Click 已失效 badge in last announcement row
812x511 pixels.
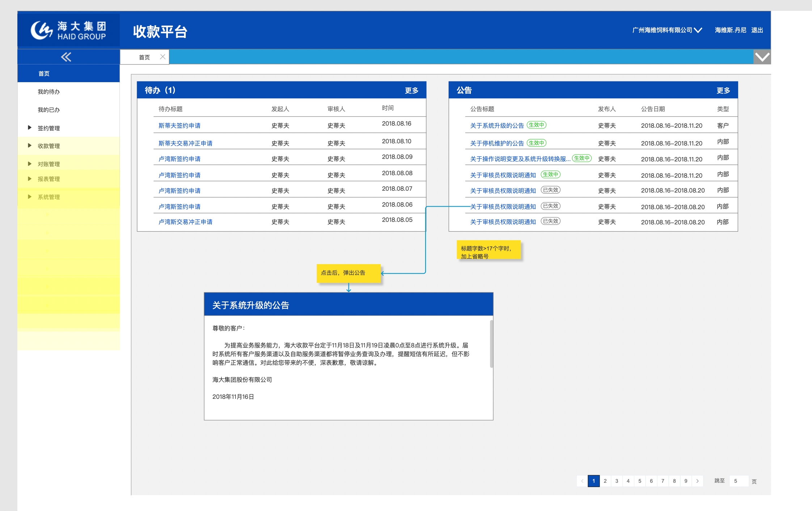[x=550, y=221]
